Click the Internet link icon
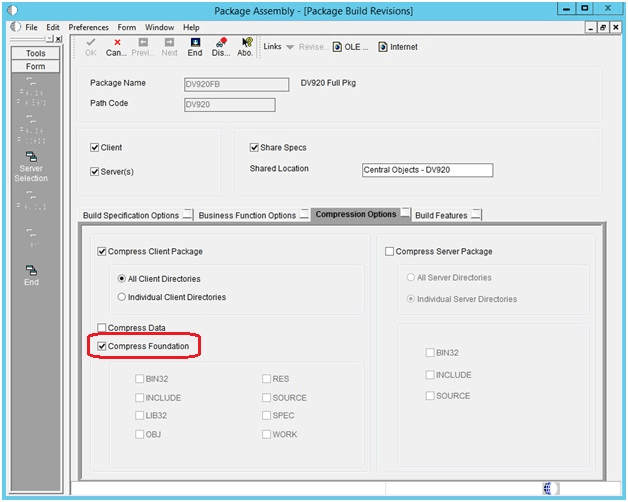 tap(383, 47)
